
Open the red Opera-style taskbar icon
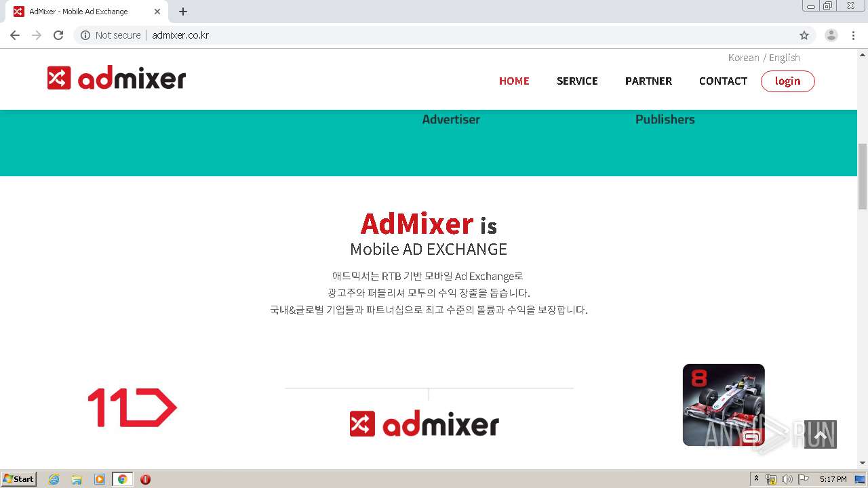coord(145,479)
